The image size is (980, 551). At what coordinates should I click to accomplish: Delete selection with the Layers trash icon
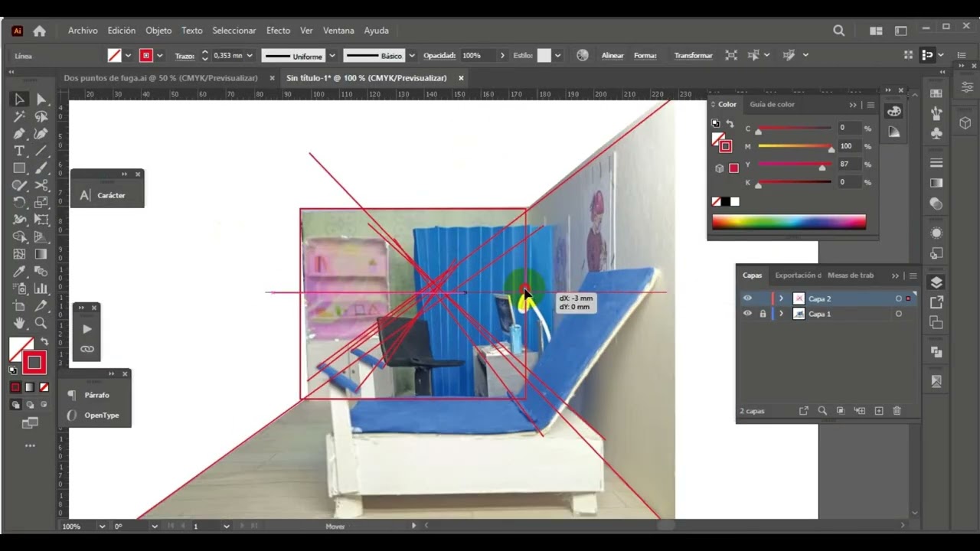point(897,411)
